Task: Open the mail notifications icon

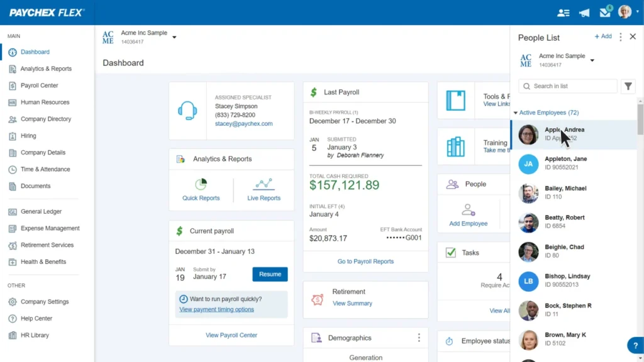Action: coord(605,13)
